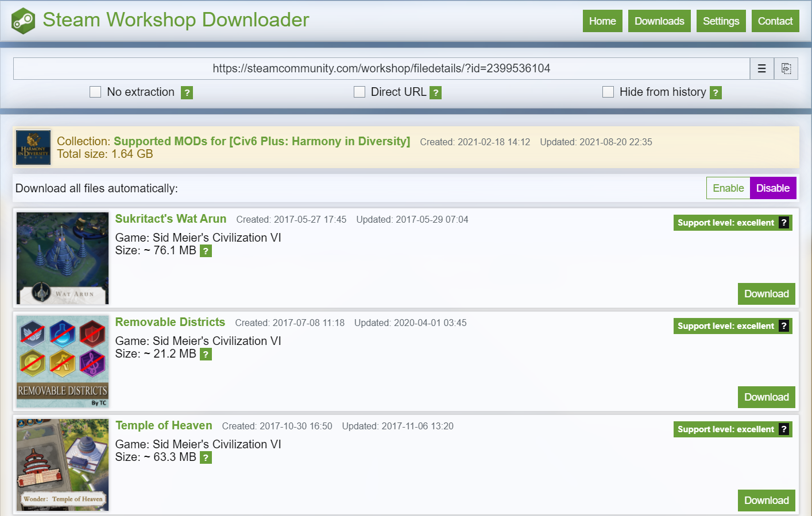Open help icon for No extraction
Screen dimensions: 812x516
point(187,92)
